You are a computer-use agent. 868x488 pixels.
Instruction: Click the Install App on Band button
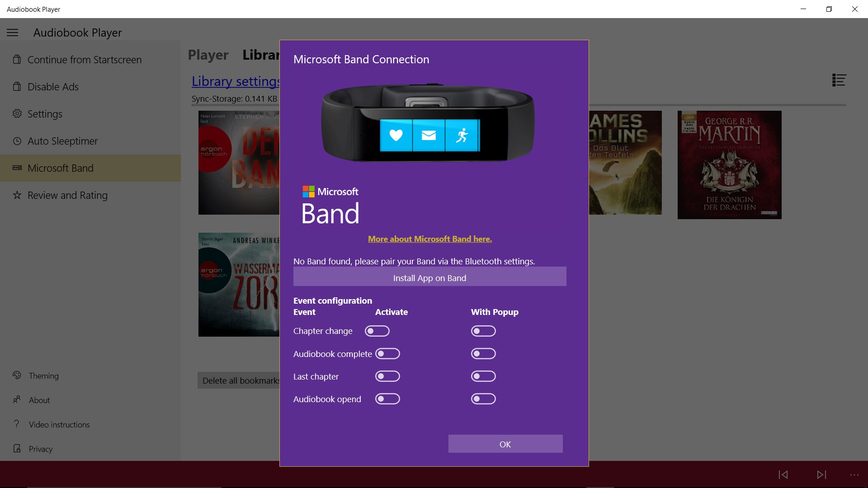click(x=429, y=277)
